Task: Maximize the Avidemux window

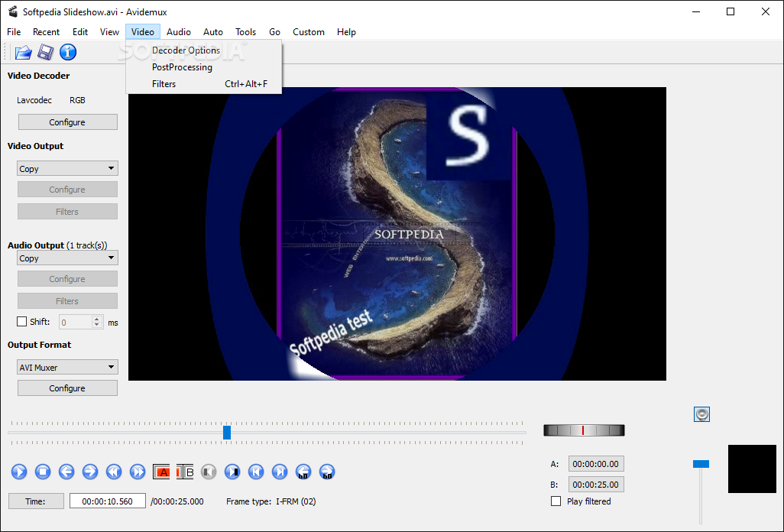Action: [x=731, y=11]
